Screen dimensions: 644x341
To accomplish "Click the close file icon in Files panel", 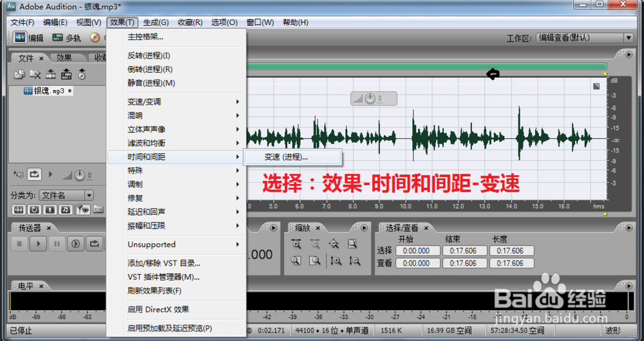I will pos(35,74).
